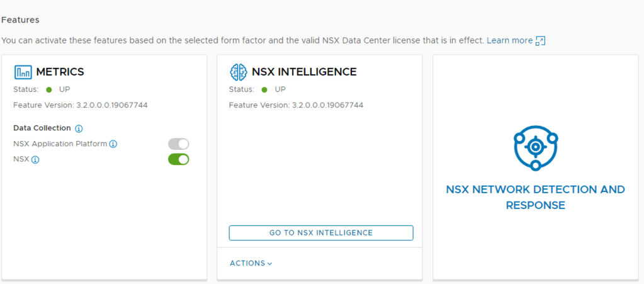Click the Metrics green status indicator
This screenshot has height=284, width=644.
pyautogui.click(x=48, y=89)
